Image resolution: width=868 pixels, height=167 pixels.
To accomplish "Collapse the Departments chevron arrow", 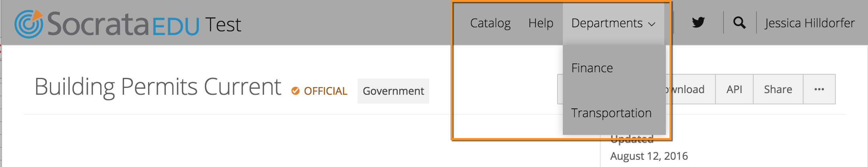I will tap(652, 24).
